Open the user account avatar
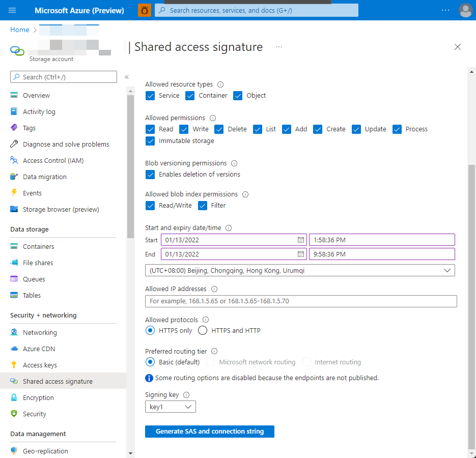476x458 pixels. tap(465, 10)
